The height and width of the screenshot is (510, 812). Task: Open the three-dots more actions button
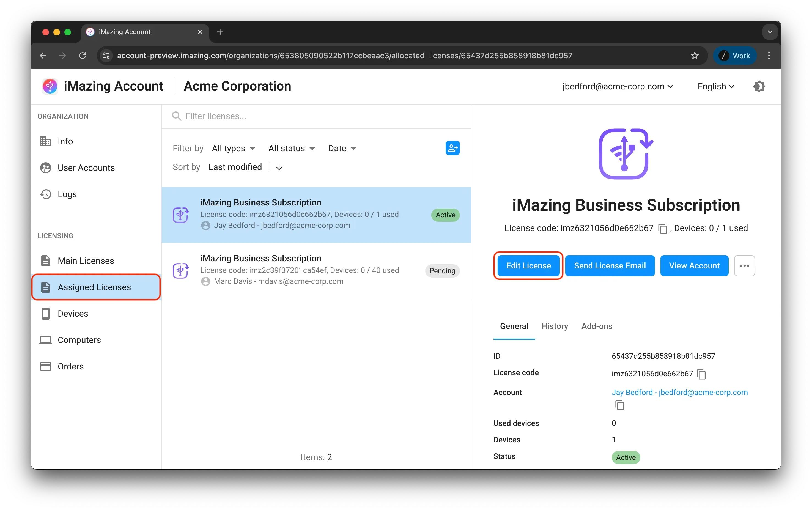coord(744,266)
